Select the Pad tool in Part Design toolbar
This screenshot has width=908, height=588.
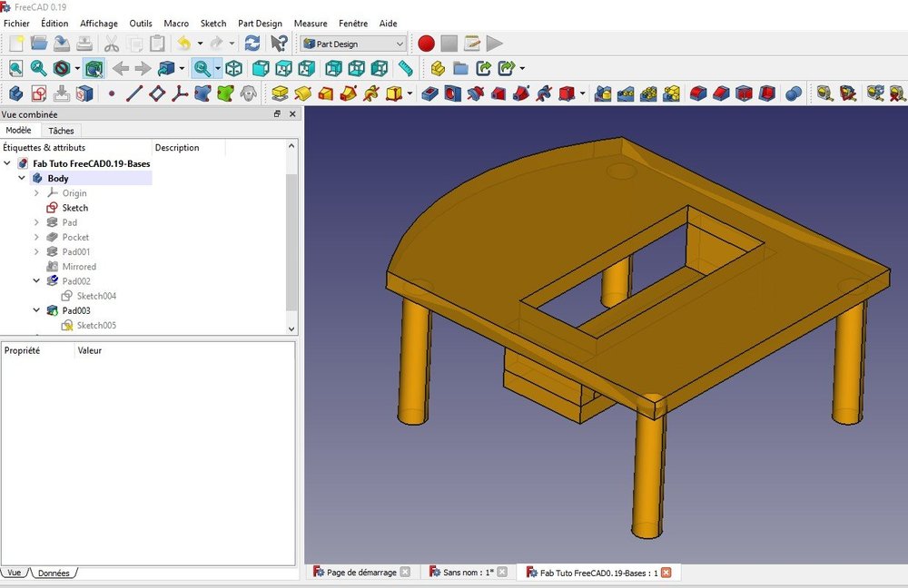pyautogui.click(x=278, y=92)
